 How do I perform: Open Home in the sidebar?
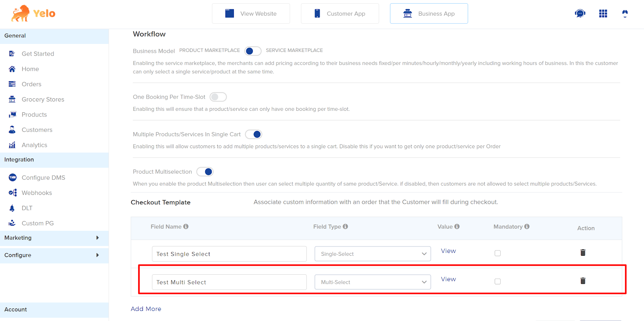pyautogui.click(x=30, y=69)
